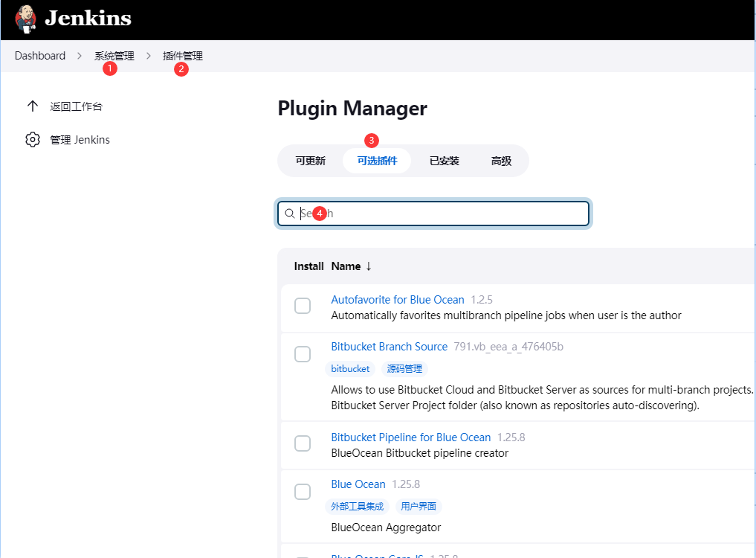This screenshot has width=756, height=558.
Task: Click the 外部工具集成 category tag
Action: coord(358,507)
